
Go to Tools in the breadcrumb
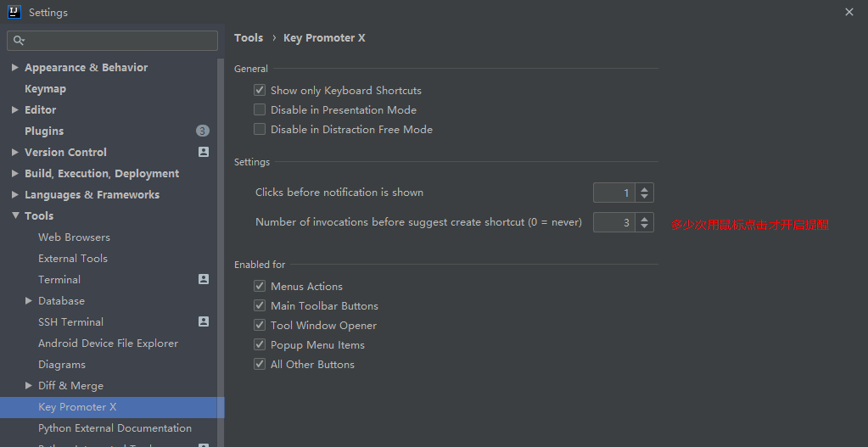pos(249,37)
